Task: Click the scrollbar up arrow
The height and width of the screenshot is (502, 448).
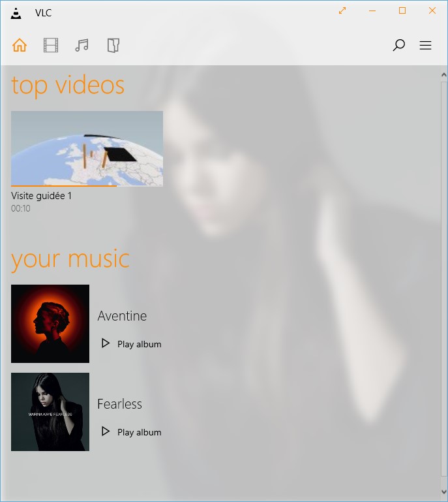Action: 444,74
